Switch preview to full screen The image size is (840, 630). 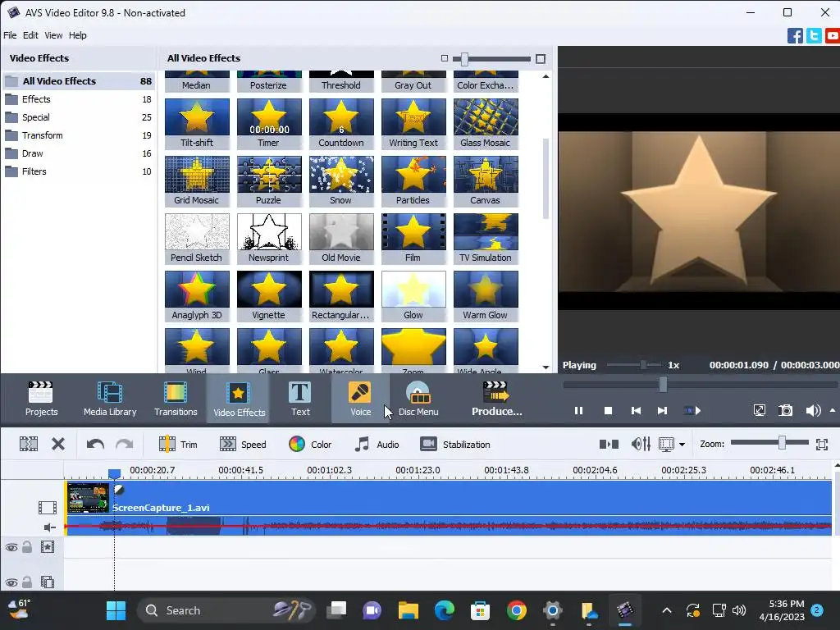click(x=759, y=411)
